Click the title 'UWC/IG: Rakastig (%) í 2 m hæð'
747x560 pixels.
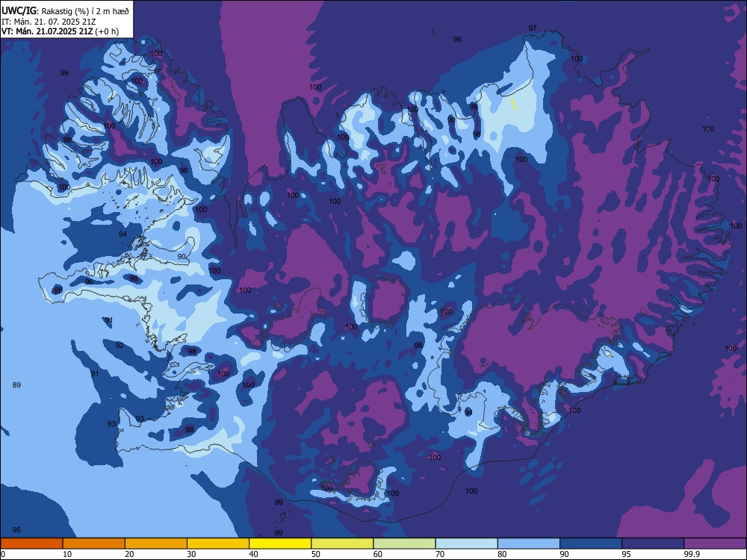tap(65, 10)
